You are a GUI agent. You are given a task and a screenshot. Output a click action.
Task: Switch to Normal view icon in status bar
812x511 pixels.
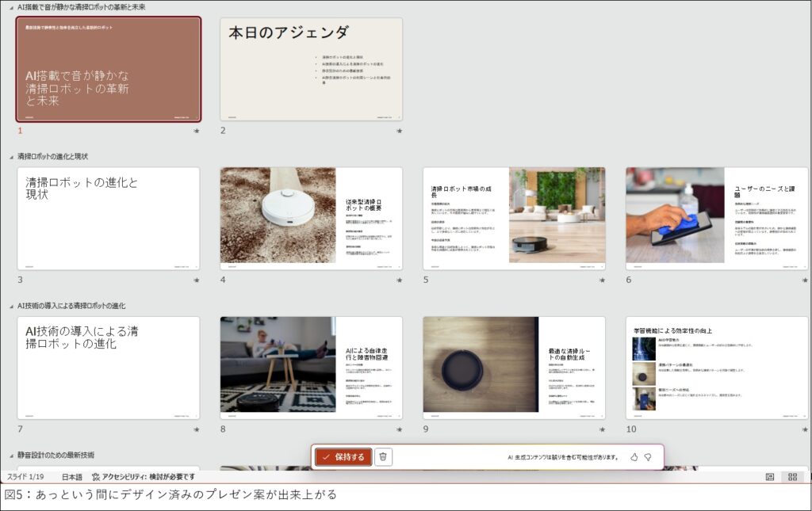[x=769, y=477]
